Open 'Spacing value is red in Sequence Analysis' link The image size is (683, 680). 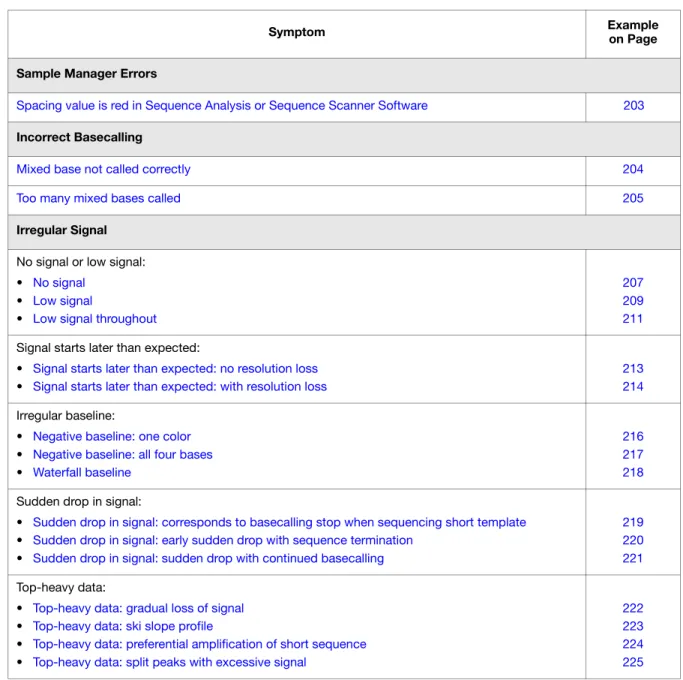(222, 106)
